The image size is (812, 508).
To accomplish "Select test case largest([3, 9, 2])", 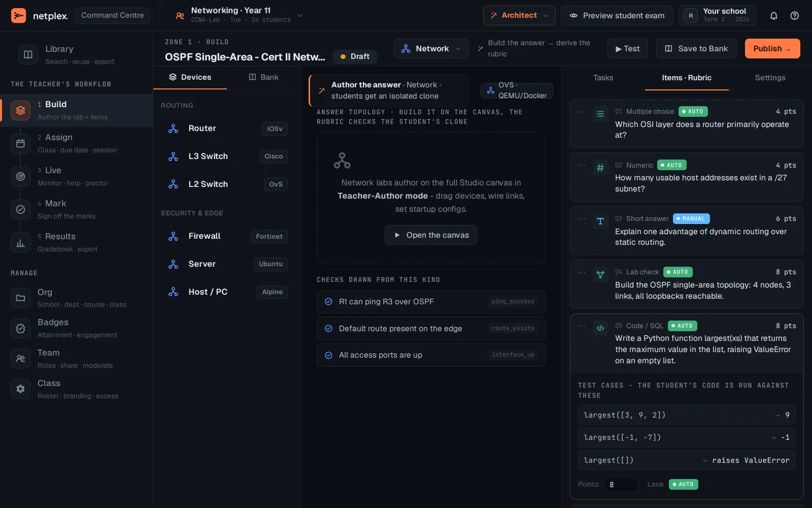I will (x=687, y=415).
